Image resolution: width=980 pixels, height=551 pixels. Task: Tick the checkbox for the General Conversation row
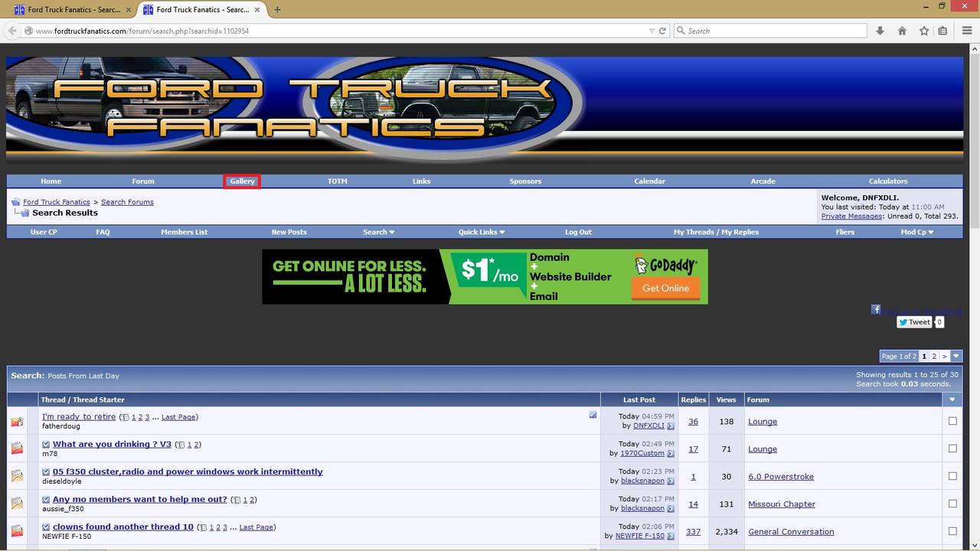[x=952, y=531]
